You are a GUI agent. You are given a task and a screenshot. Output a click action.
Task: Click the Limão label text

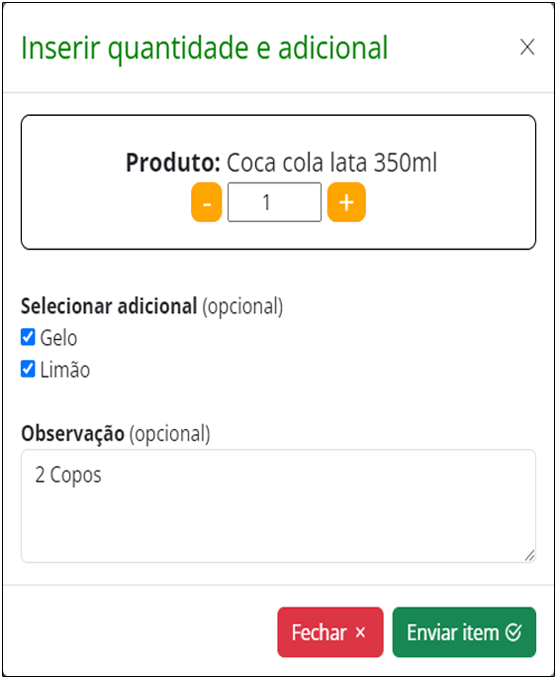[65, 370]
